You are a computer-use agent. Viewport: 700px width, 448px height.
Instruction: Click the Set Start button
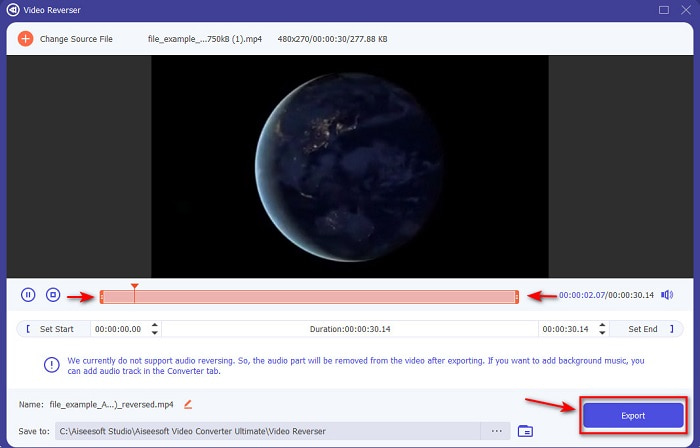pos(52,329)
